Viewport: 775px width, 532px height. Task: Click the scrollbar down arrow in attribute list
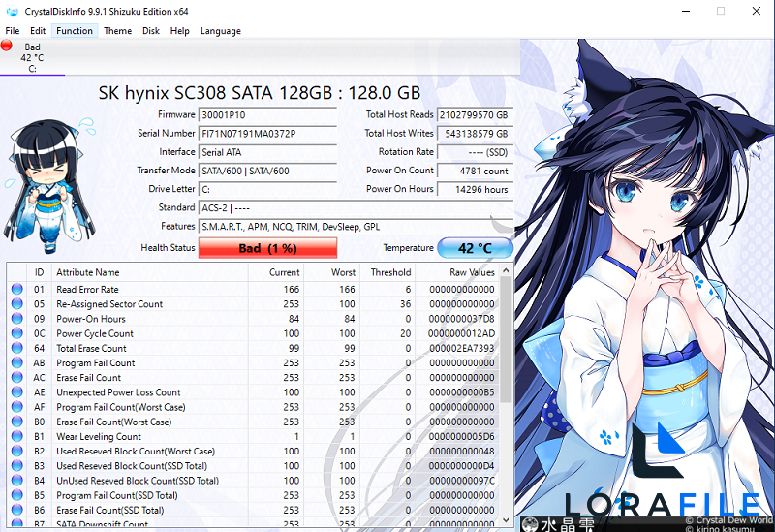506,520
